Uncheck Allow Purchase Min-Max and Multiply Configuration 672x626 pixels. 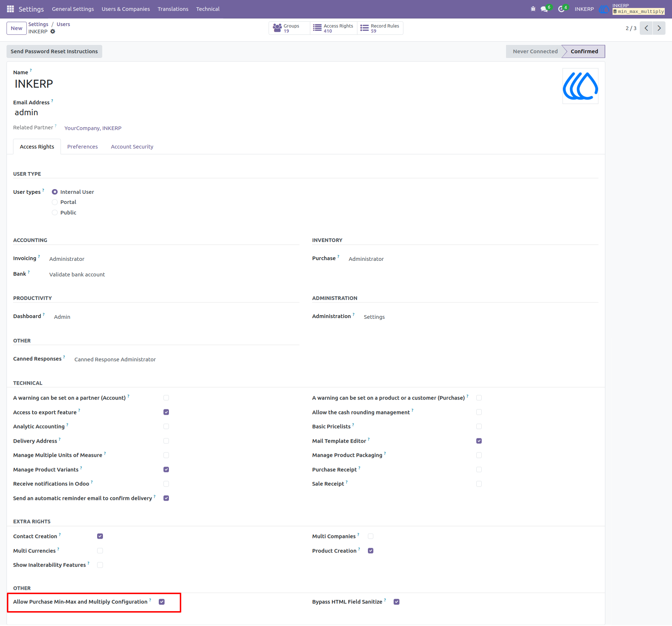tap(162, 602)
